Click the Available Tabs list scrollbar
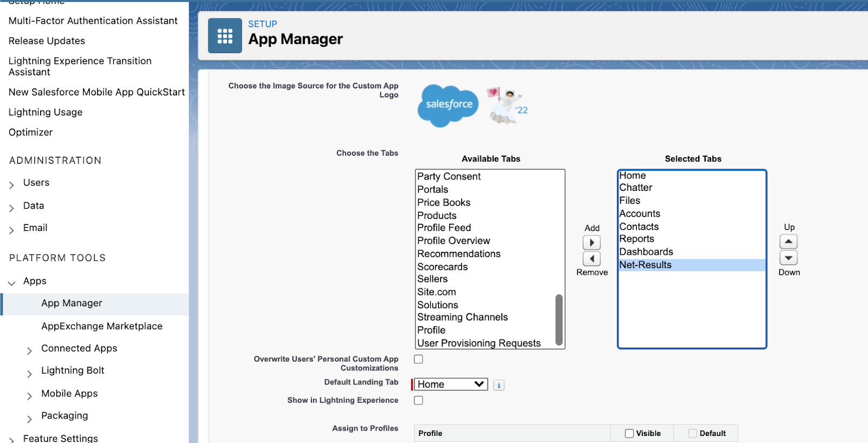This screenshot has width=868, height=443. coord(559,320)
